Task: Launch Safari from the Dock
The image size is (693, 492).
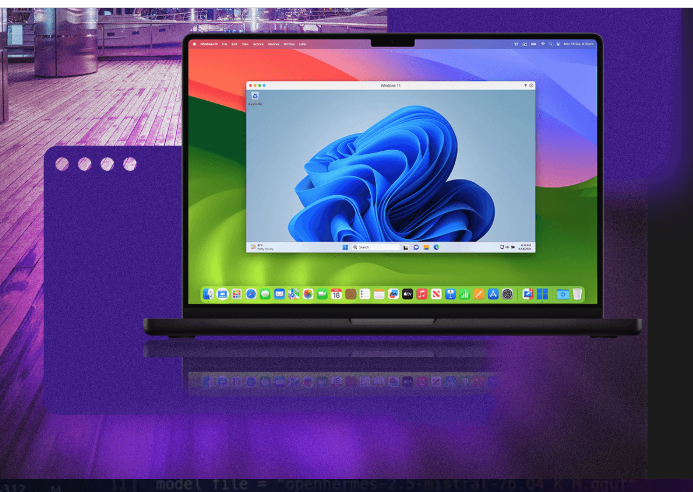Action: [251, 294]
